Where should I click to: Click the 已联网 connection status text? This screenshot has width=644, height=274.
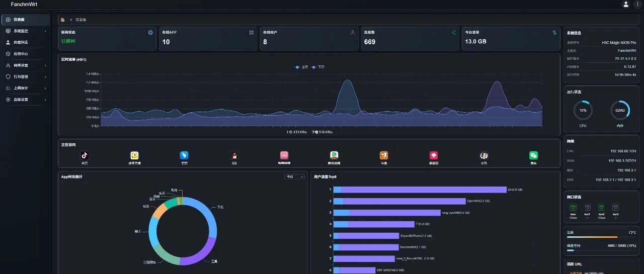(68, 41)
